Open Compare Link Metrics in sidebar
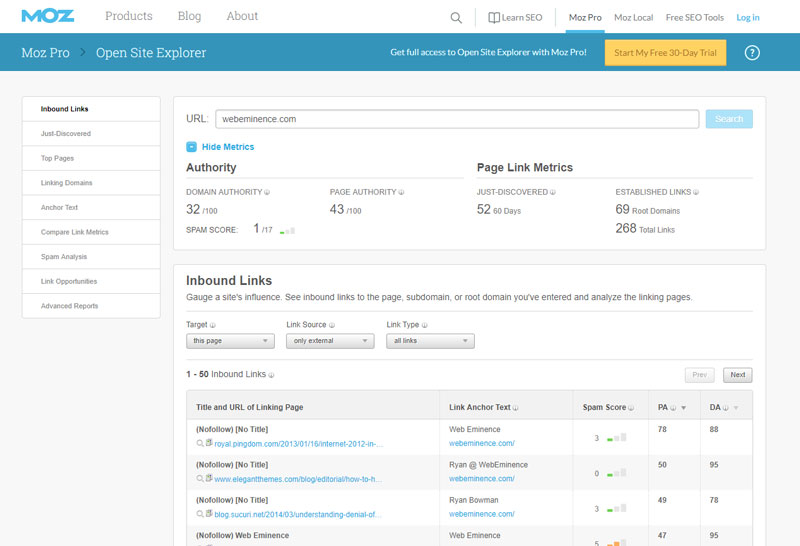Screen dimensions: 800x546 [x=91, y=232]
